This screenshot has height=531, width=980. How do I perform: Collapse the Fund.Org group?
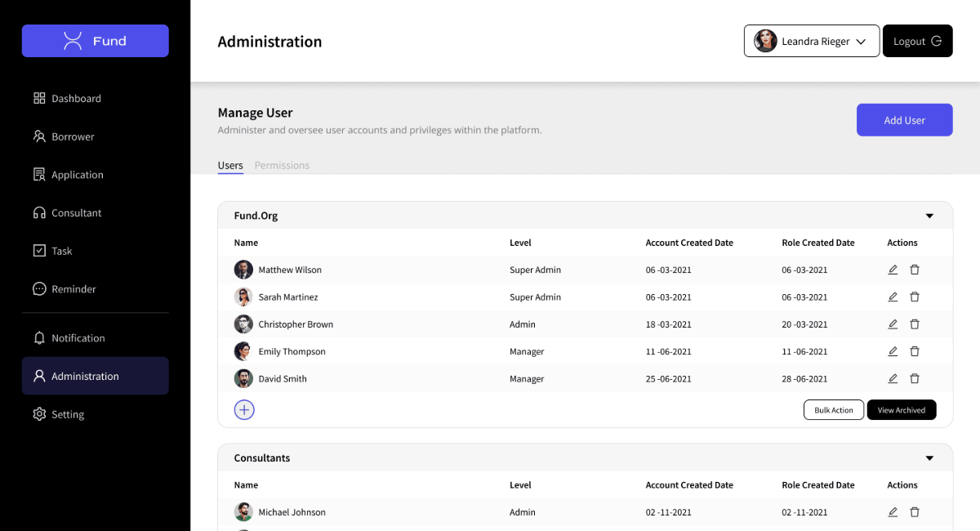(929, 216)
